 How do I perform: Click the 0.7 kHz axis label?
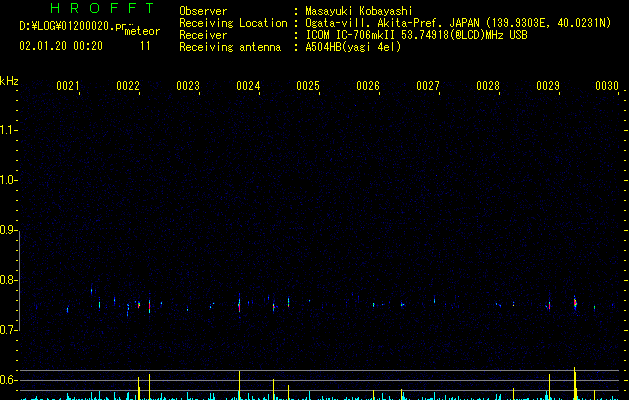click(x=8, y=330)
